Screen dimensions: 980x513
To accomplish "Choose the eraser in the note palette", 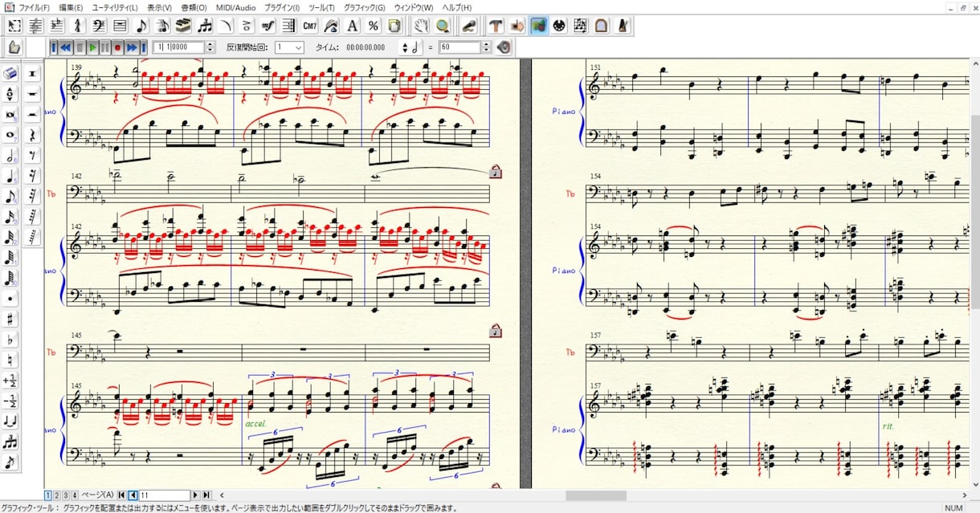I will coord(10,73).
